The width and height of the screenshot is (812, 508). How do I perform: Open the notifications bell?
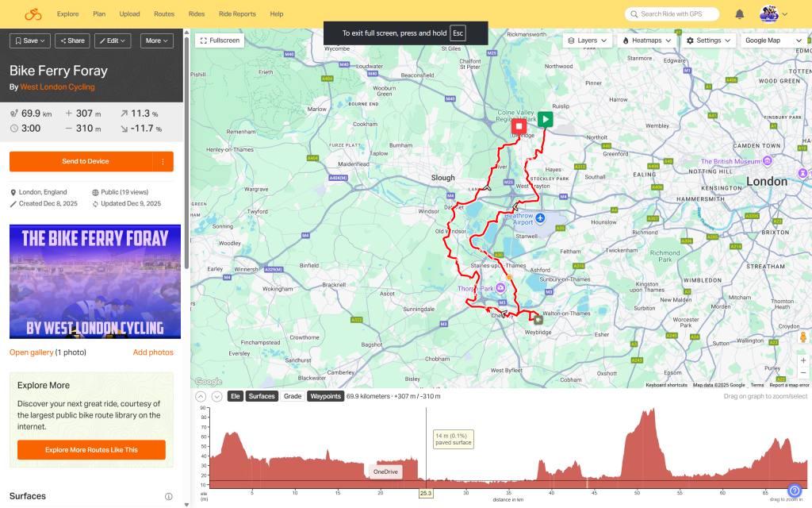click(x=740, y=14)
